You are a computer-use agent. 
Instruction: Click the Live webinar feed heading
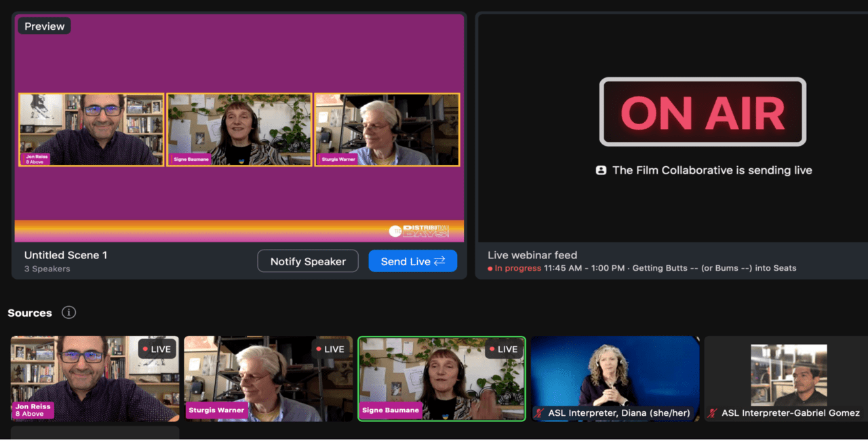[x=532, y=255]
